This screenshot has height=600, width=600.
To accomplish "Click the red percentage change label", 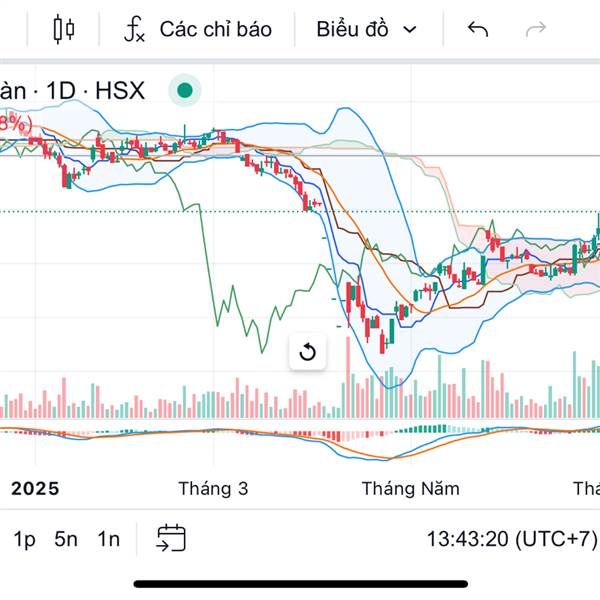I will point(15,124).
